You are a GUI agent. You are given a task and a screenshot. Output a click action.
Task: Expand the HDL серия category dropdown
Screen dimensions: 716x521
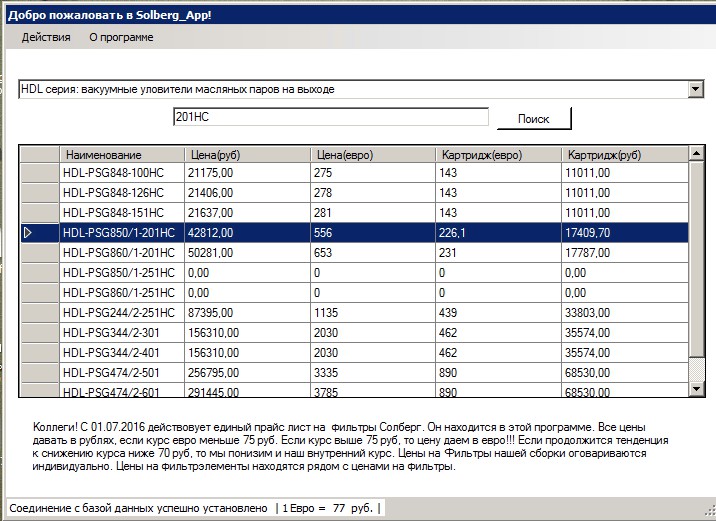(695, 89)
